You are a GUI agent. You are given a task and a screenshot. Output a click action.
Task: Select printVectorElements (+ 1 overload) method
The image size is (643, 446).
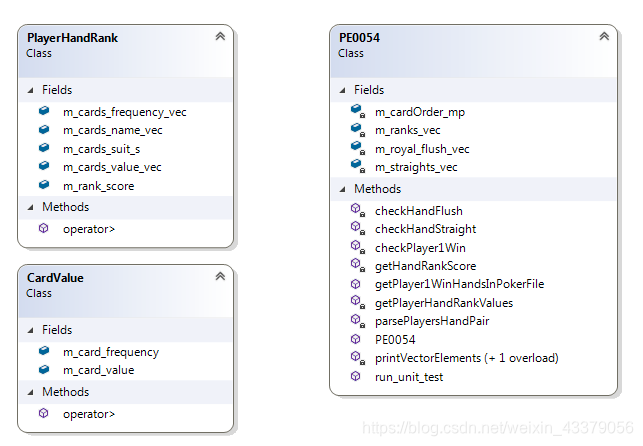(467, 358)
